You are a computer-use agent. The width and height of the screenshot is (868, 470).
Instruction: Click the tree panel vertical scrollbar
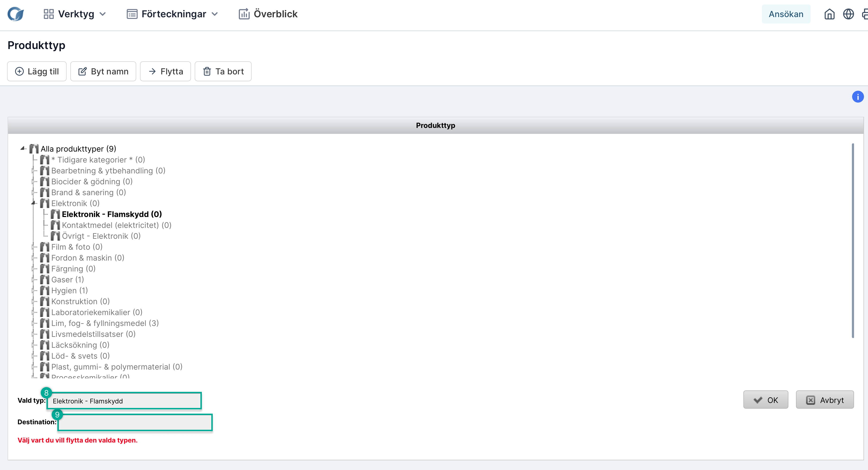click(853, 240)
